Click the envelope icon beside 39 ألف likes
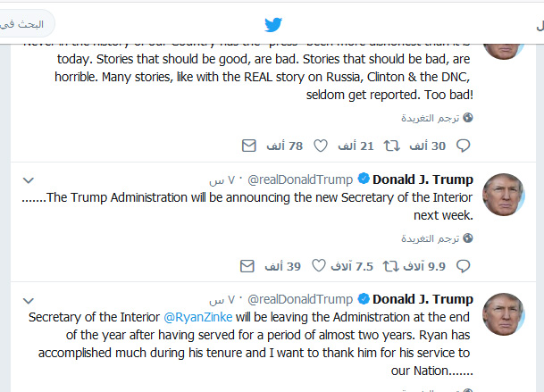 [249, 266]
